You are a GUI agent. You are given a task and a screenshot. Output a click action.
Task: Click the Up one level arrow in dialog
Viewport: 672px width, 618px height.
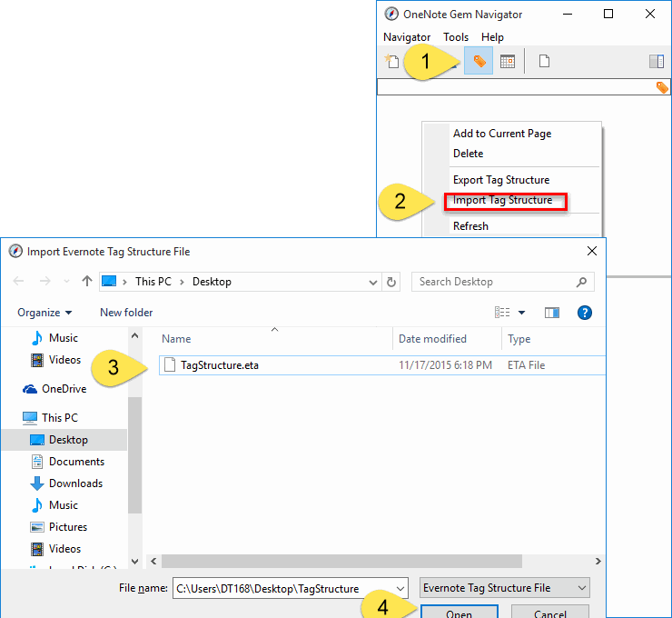(87, 282)
